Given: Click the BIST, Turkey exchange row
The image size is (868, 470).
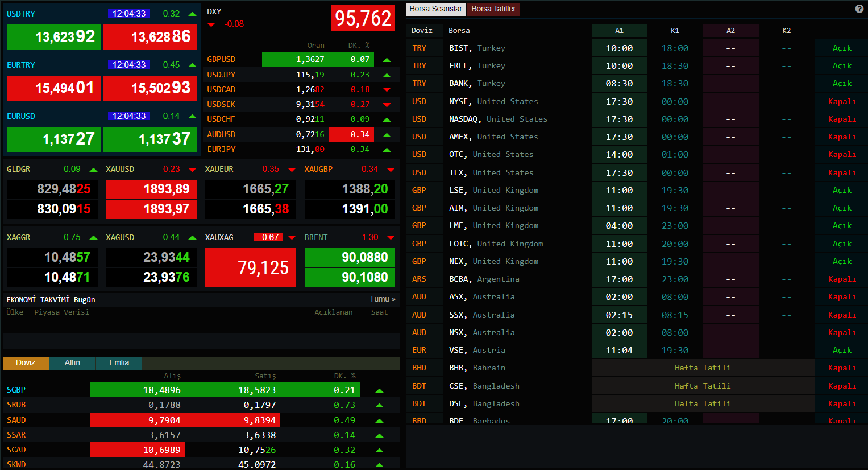Looking at the screenshot, I should 477,48.
